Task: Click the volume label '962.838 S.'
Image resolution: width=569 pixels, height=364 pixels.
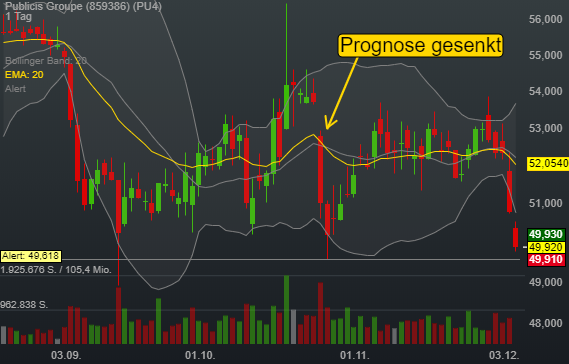Action: pos(24,304)
